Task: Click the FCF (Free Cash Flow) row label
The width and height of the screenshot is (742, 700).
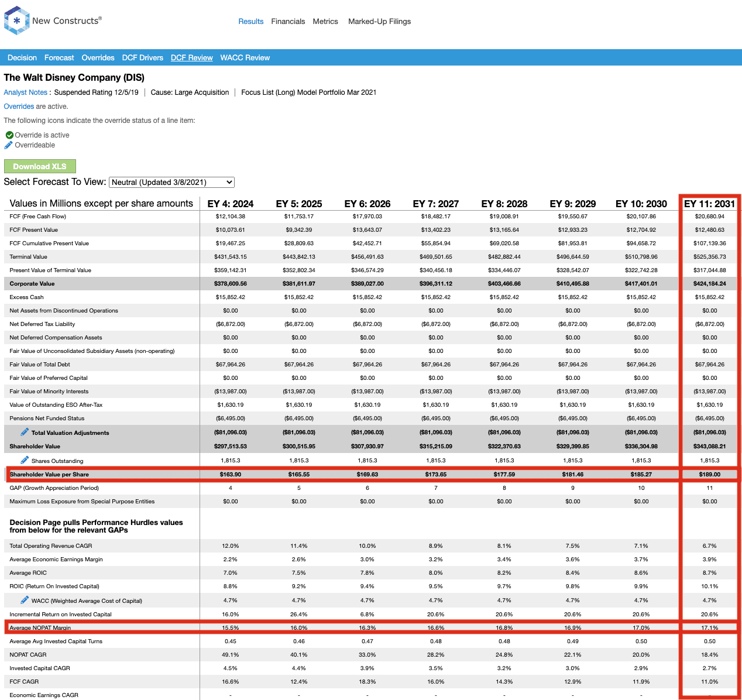Action: tap(38, 217)
